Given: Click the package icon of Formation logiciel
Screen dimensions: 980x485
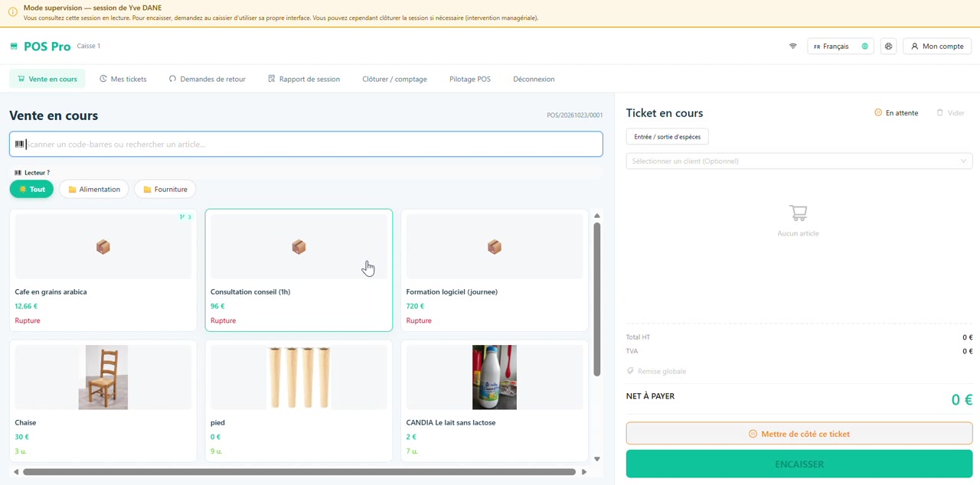Looking at the screenshot, I should (x=495, y=246).
